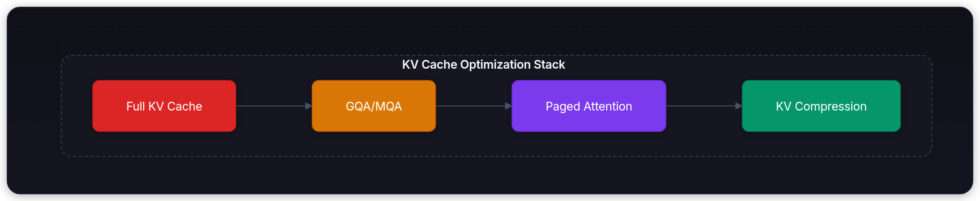Click the word "Stack" in the title
This screenshot has width=980, height=201.
[550, 64]
